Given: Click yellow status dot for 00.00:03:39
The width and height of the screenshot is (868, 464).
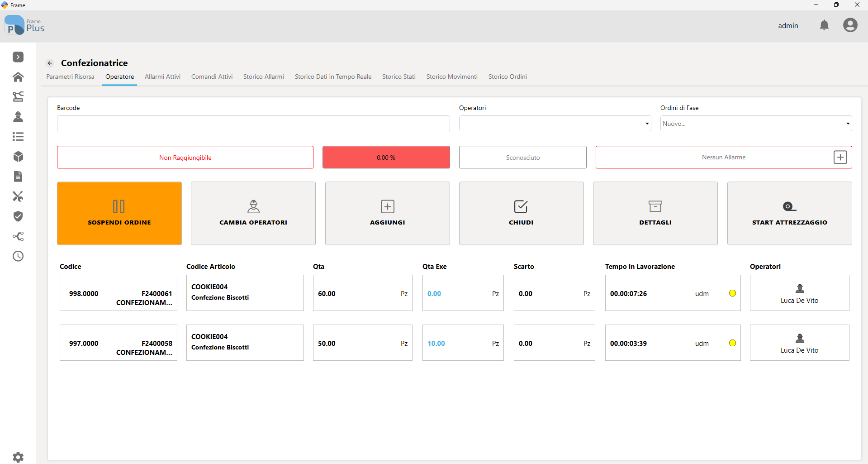Looking at the screenshot, I should coord(732,343).
